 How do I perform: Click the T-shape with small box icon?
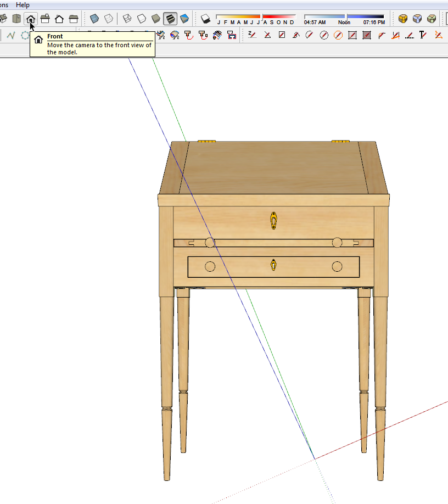(x=203, y=35)
